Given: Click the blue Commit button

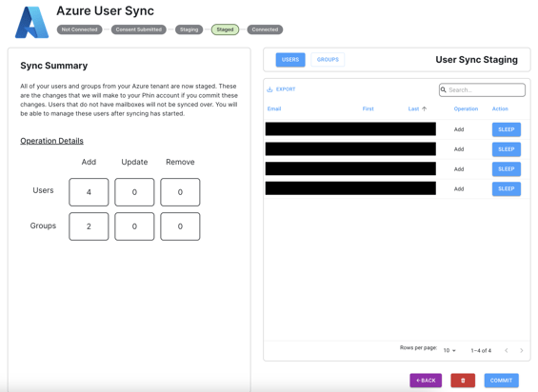Looking at the screenshot, I should pyautogui.click(x=501, y=381).
